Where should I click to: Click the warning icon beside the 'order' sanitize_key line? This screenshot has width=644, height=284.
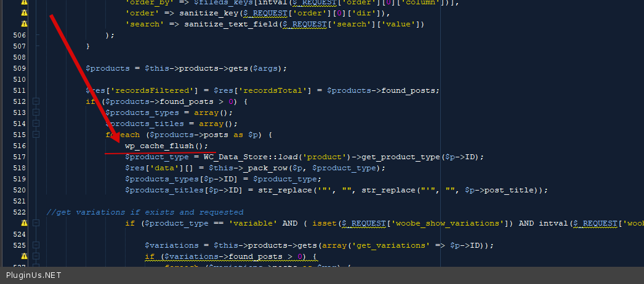[x=24, y=13]
